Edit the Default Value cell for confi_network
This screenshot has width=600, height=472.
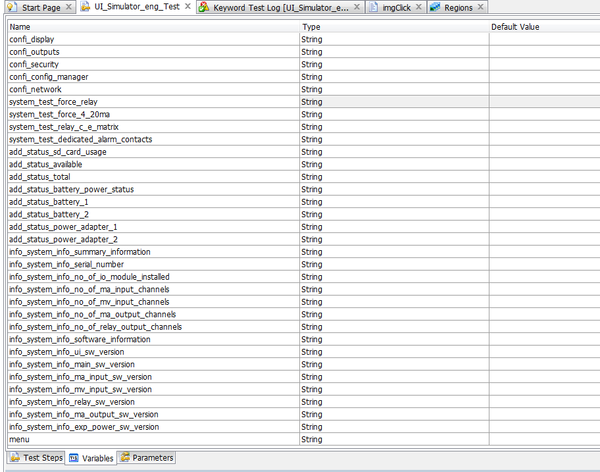point(544,89)
